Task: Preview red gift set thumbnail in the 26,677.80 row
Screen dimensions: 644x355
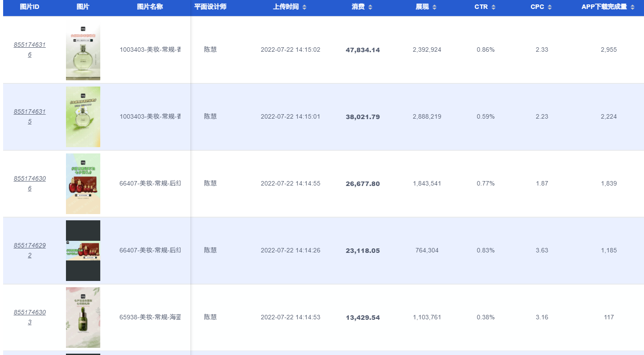Action: (83, 184)
